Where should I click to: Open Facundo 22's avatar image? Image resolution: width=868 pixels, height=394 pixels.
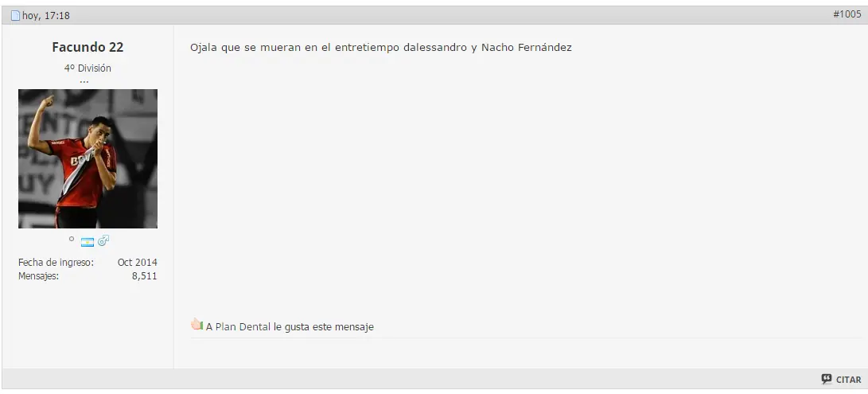(x=88, y=158)
